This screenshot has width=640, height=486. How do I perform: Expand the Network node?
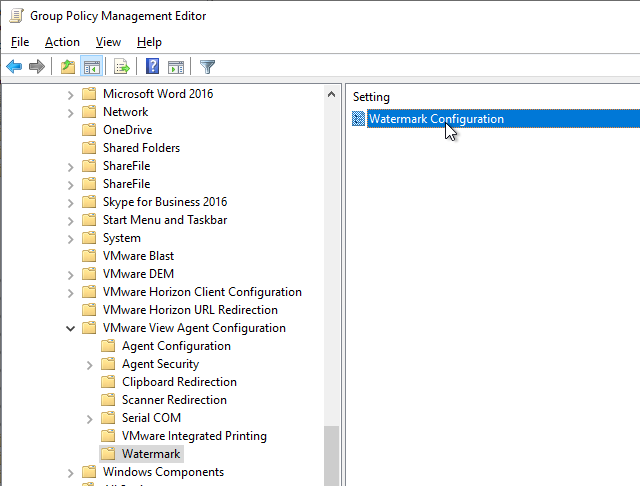[x=71, y=113]
